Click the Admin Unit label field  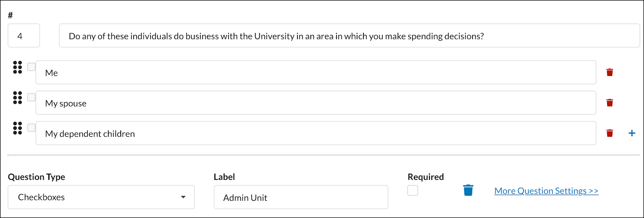tap(301, 197)
